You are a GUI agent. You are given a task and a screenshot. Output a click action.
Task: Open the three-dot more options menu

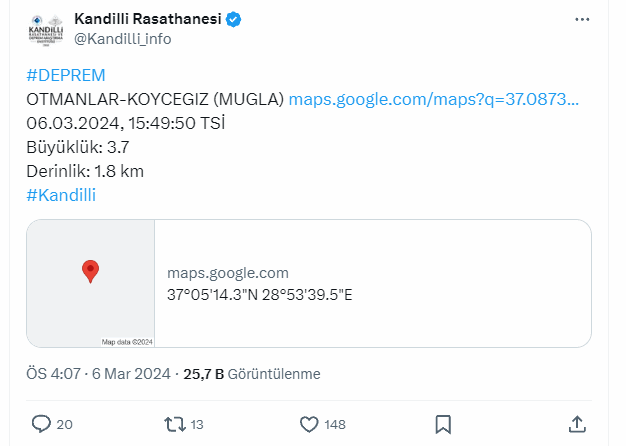click(x=582, y=20)
